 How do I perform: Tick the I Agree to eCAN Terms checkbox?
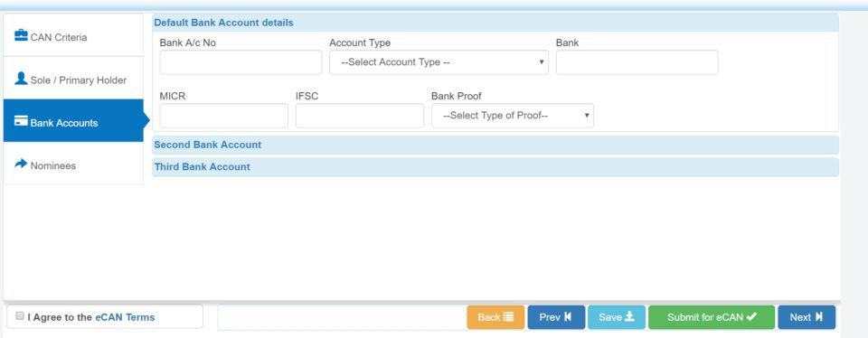[20, 316]
